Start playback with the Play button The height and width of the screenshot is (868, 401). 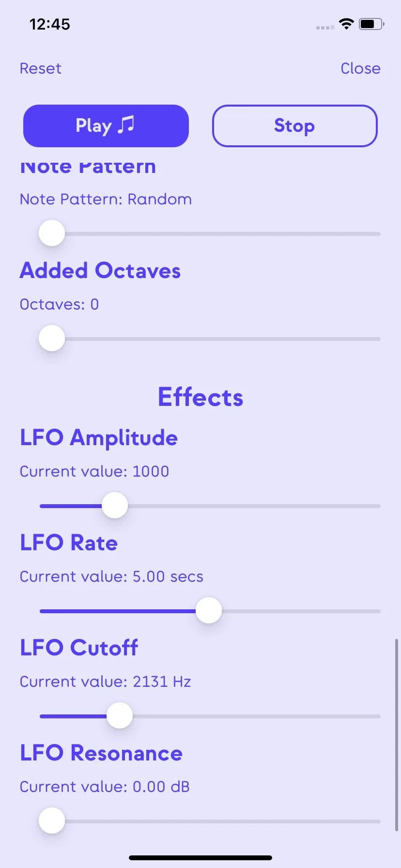pos(106,126)
